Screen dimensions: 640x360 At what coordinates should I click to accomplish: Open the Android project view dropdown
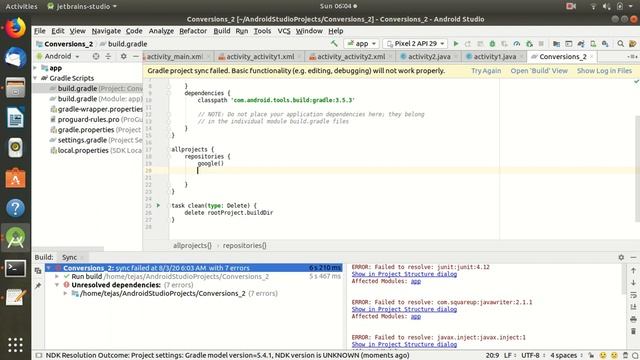58,56
